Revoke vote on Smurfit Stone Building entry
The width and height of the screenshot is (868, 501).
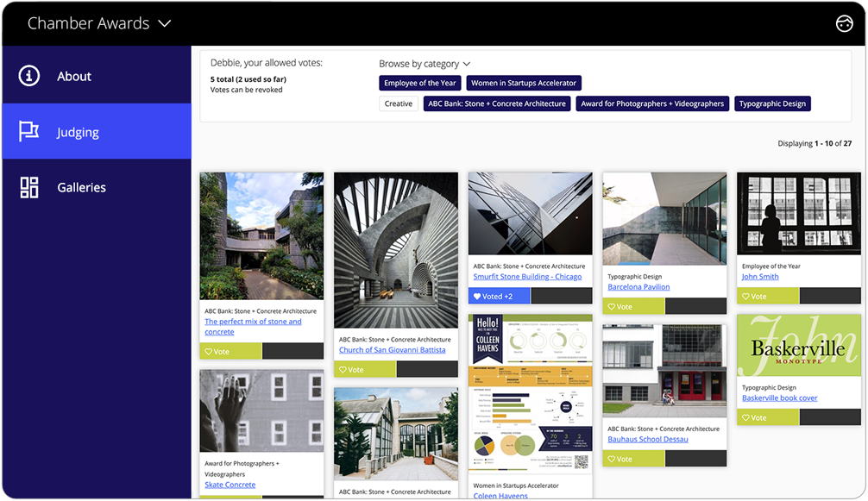click(500, 296)
